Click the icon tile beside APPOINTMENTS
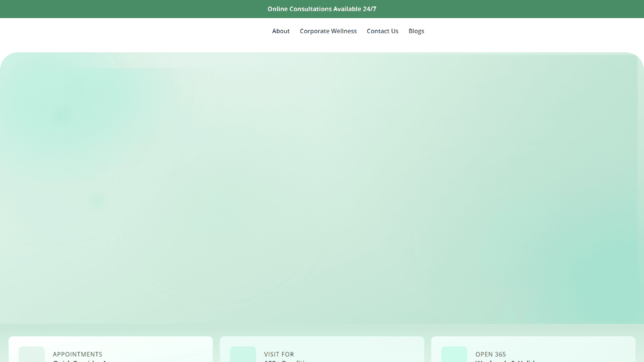Viewport: 644px width, 362px height. coord(32,354)
